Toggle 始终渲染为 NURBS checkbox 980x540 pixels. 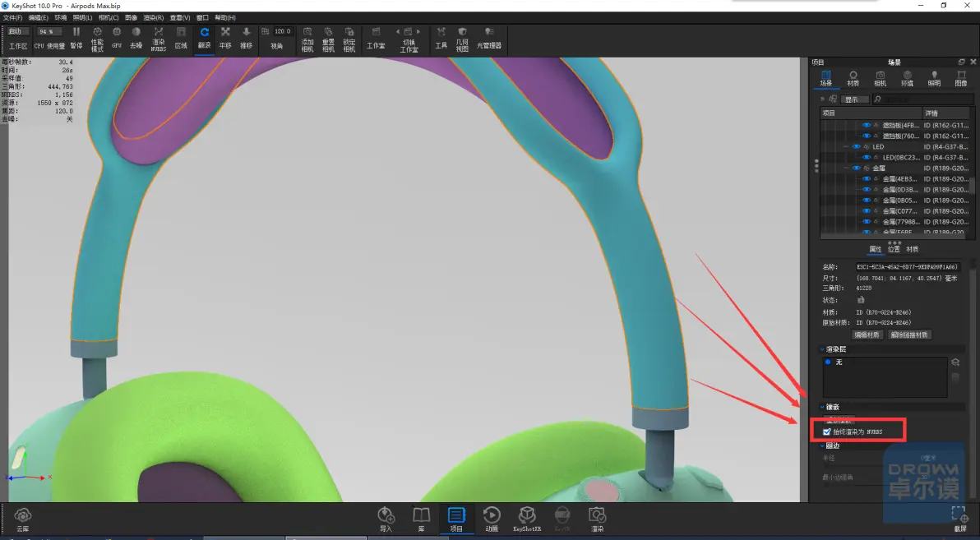click(827, 432)
